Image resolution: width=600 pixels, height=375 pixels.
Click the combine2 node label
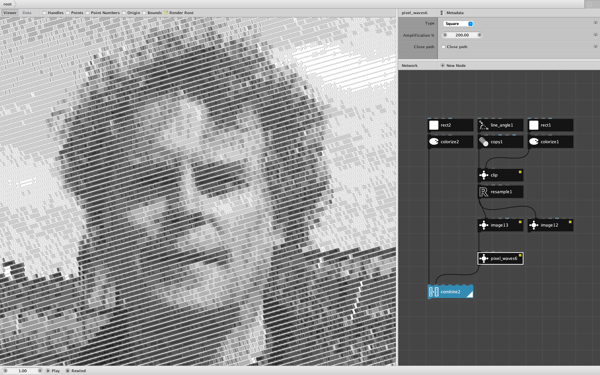(450, 292)
